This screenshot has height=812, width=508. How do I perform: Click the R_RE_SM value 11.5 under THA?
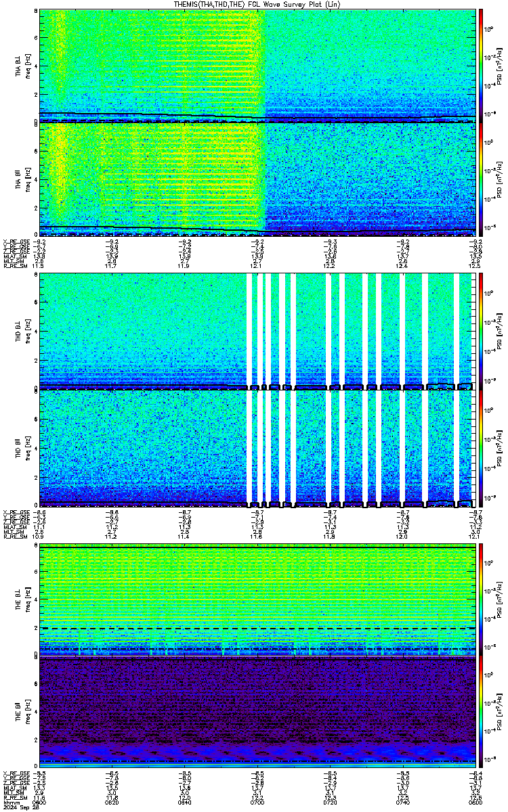pos(39,266)
